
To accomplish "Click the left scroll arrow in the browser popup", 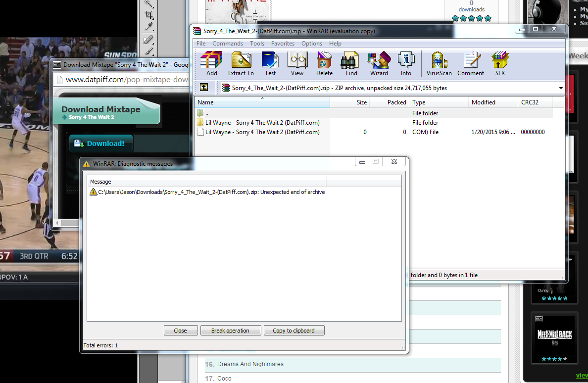I will 57,223.
